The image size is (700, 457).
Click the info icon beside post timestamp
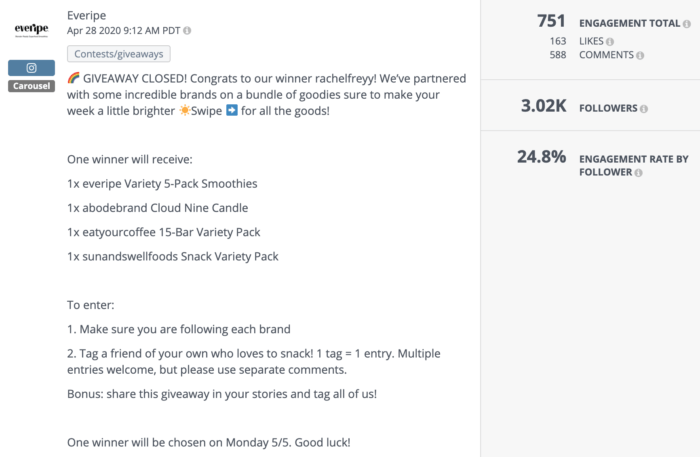coord(187,31)
